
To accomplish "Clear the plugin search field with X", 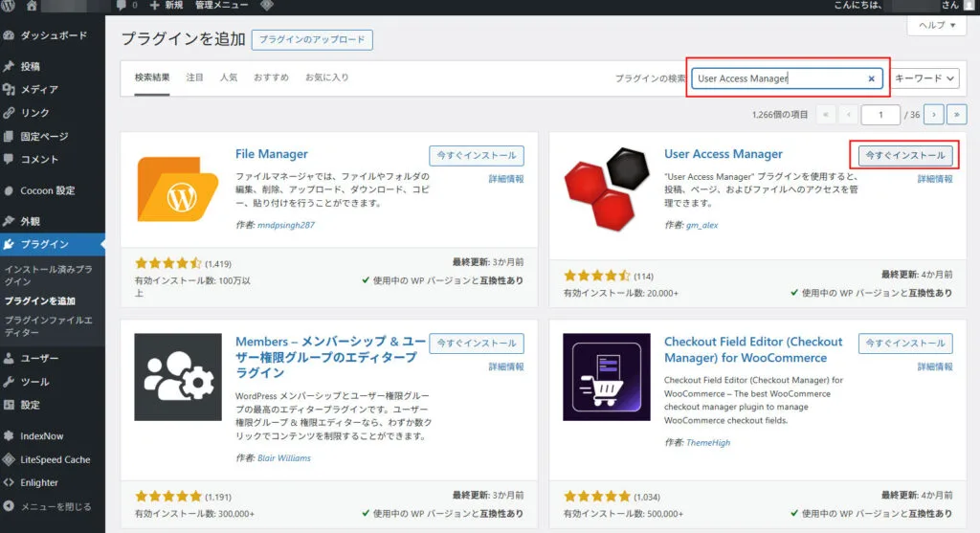I will (x=871, y=78).
